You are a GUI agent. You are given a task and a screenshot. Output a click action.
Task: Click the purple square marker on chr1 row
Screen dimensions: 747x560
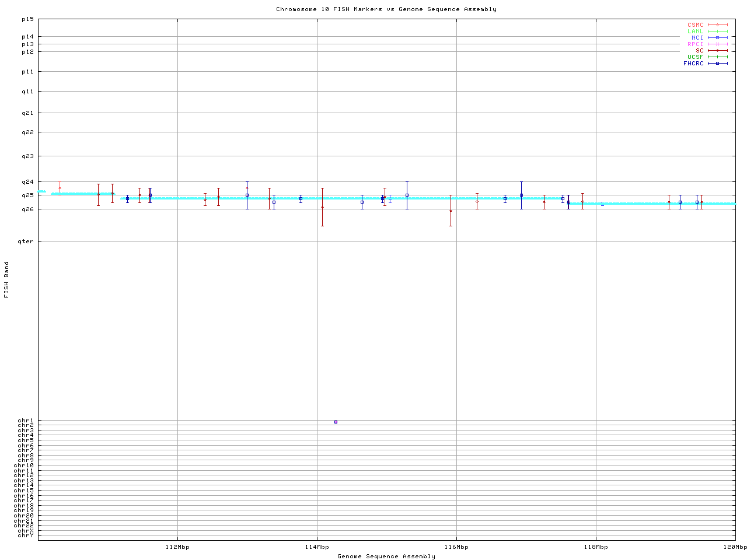336,422
